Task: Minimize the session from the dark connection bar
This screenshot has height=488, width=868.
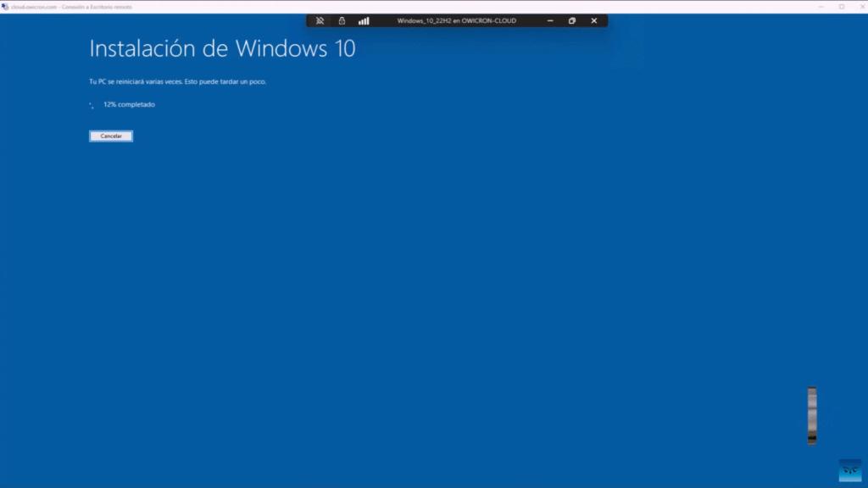Action: pos(551,20)
